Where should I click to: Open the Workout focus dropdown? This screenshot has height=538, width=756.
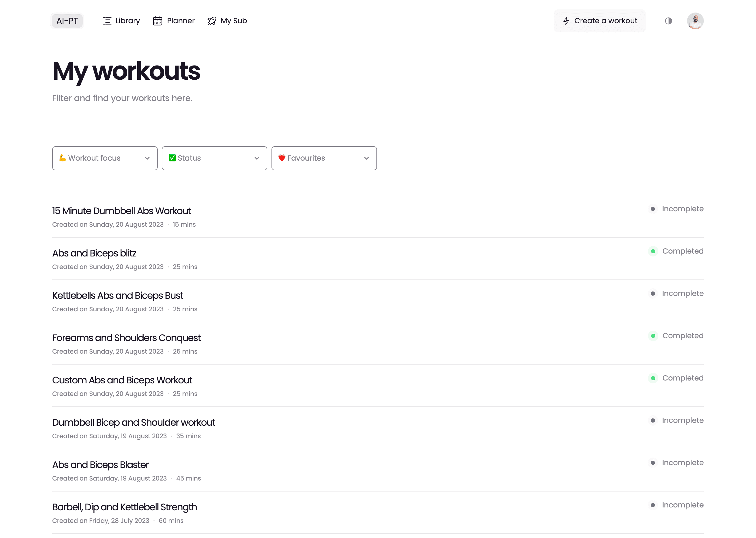pos(105,158)
